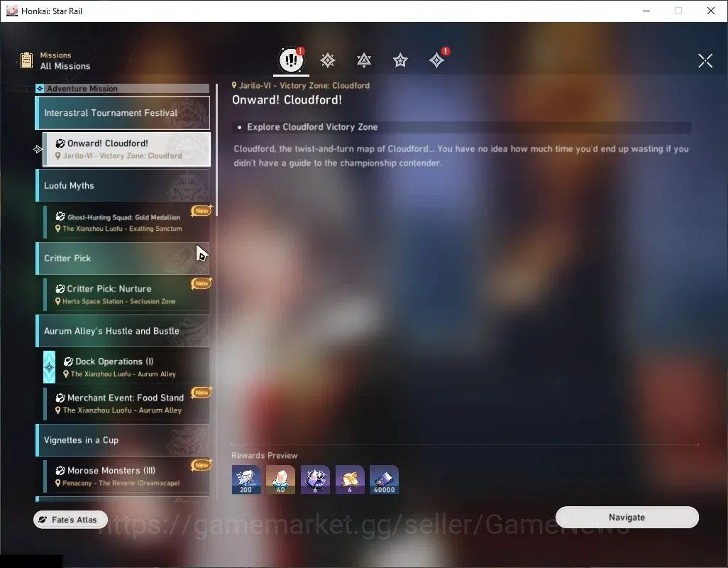Click the Herta Space Station - Seclusion Zone location

[119, 302]
